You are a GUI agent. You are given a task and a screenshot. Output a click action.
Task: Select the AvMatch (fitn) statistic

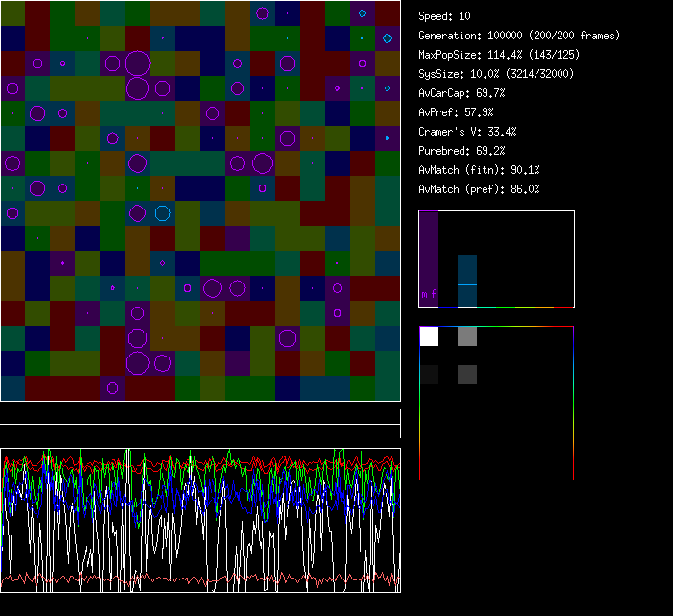479,170
